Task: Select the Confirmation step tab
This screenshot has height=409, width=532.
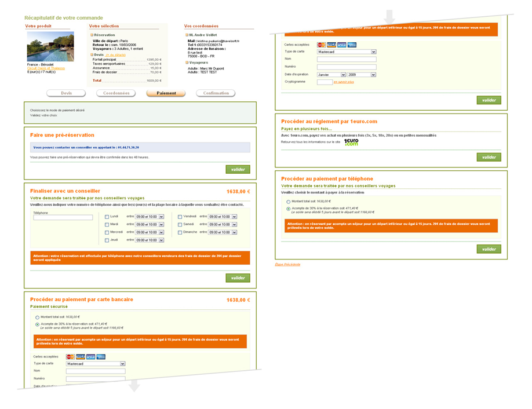Action: (216, 93)
